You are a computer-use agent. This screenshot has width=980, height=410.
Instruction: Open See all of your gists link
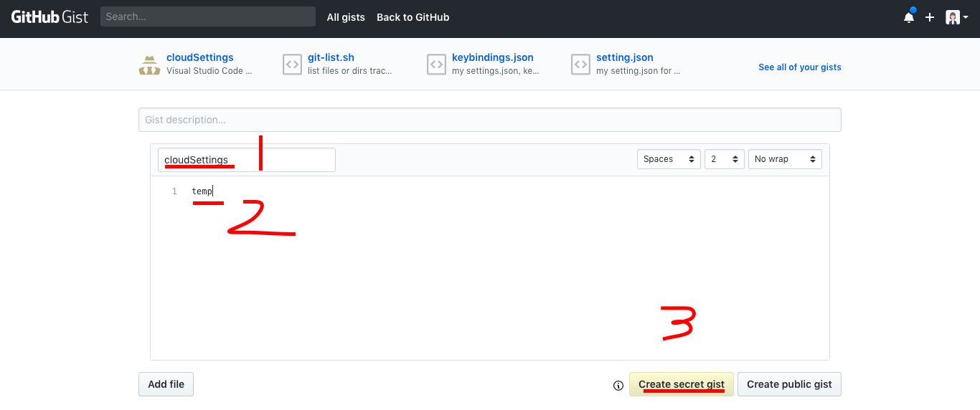click(x=799, y=67)
